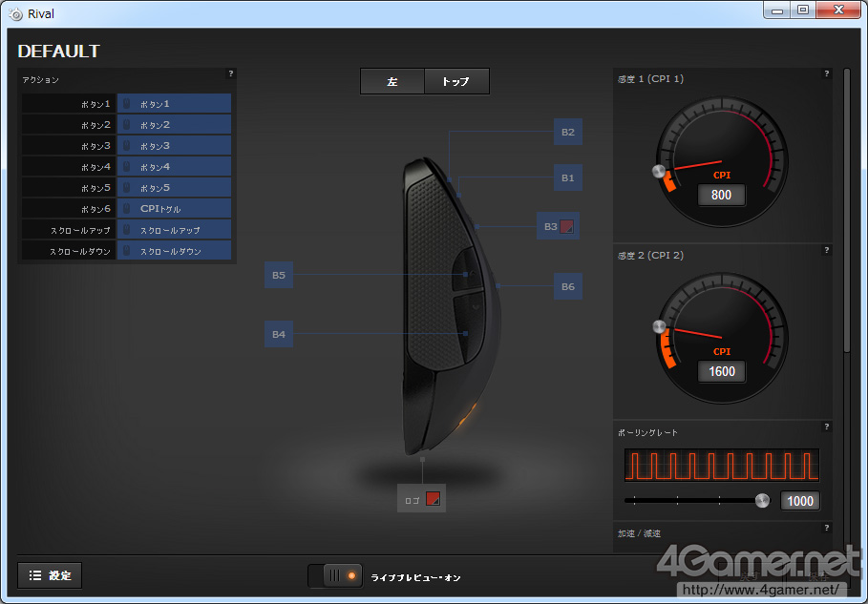This screenshot has width=868, height=604.
Task: Open the CPIトグル assignment for ボタン6
Action: (174, 209)
